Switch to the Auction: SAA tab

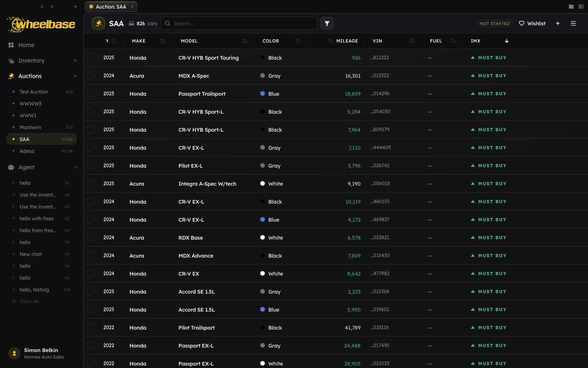111,7
